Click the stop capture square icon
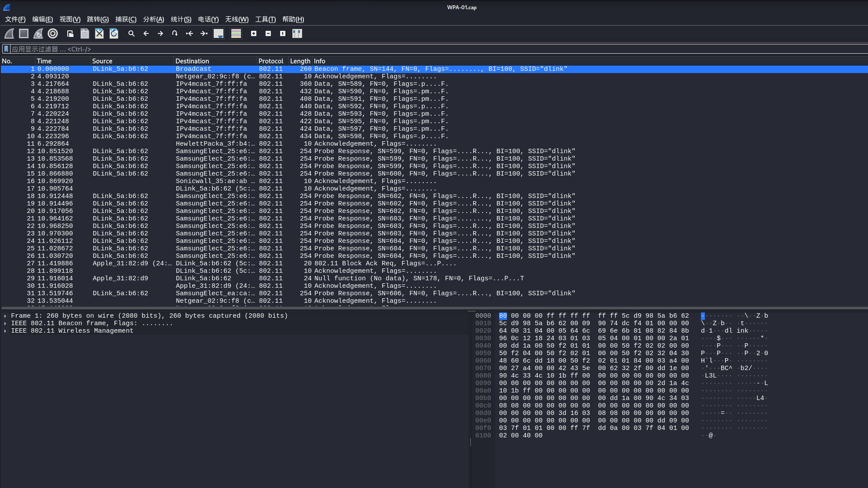The width and height of the screenshot is (868, 488). pos(24,33)
